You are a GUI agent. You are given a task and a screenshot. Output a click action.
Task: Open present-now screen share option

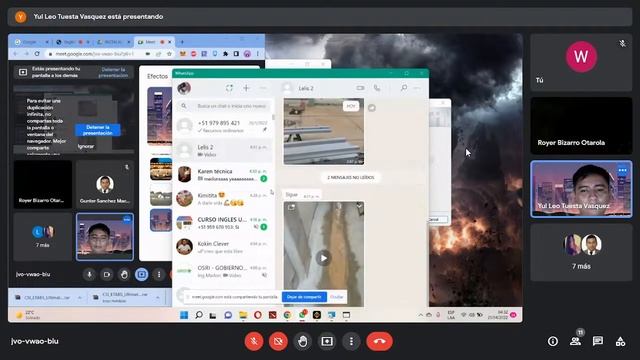(x=327, y=341)
